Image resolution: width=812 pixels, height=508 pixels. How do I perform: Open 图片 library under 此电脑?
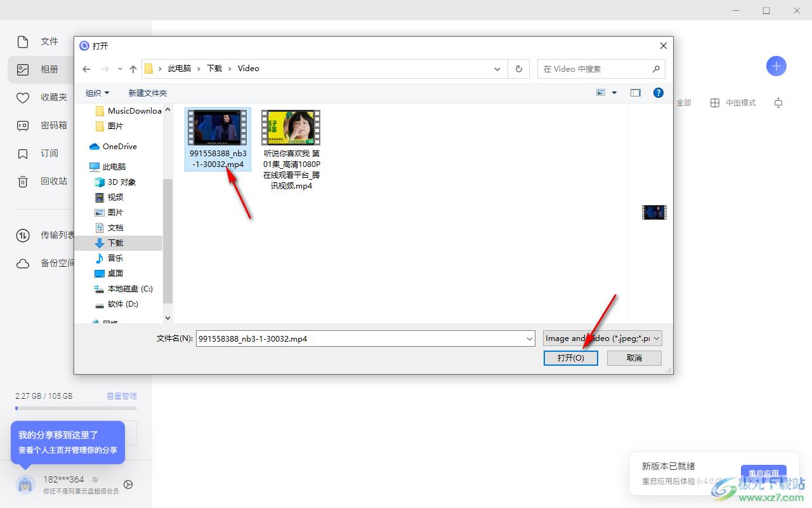pos(108,212)
